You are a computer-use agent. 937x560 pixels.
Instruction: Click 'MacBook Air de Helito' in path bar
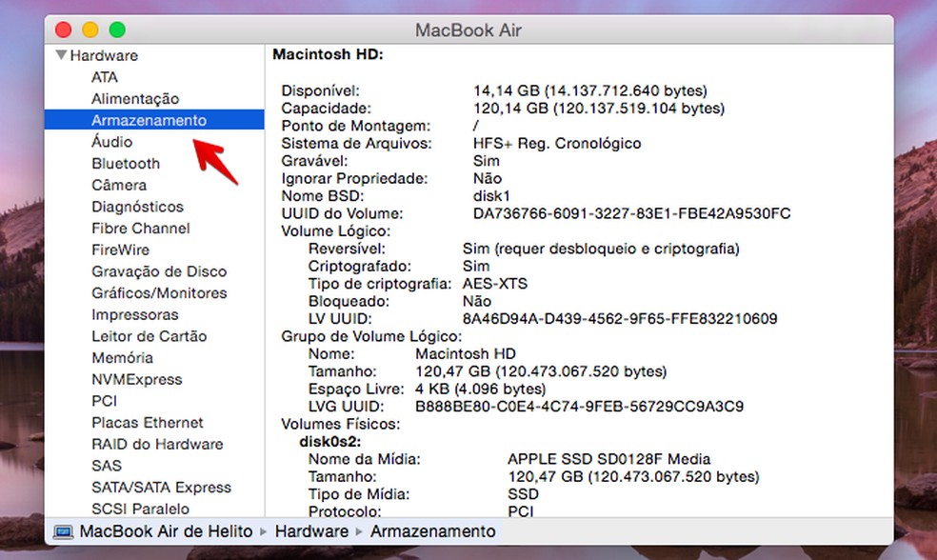point(166,531)
